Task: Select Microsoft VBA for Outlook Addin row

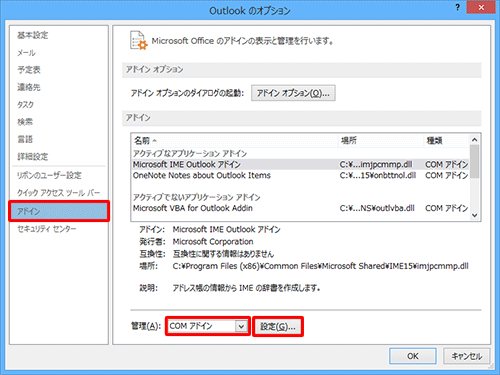Action: (x=300, y=208)
